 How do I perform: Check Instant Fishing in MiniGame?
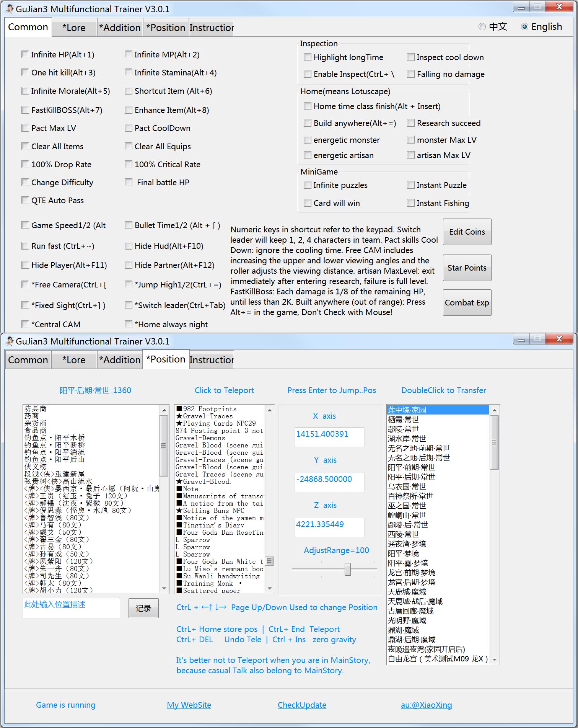[411, 203]
